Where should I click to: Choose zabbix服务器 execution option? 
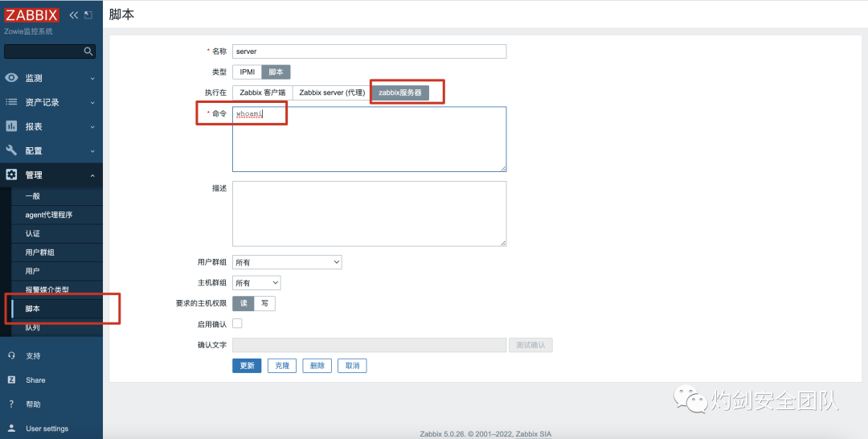[x=400, y=92]
